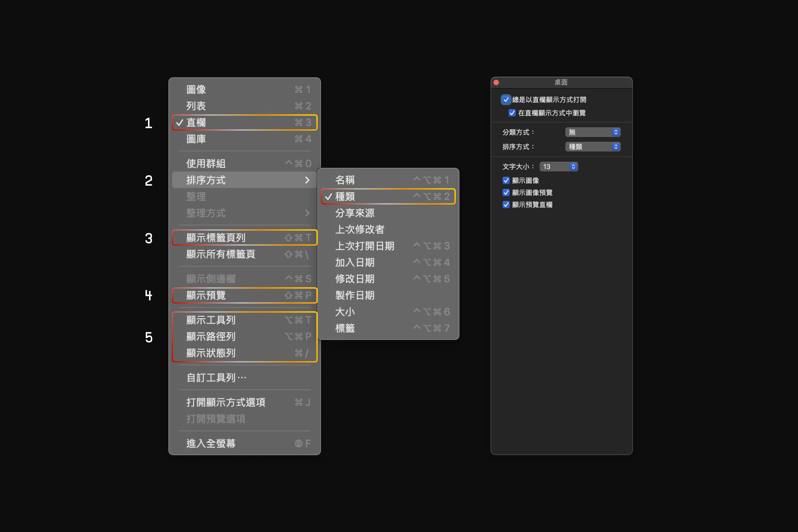Close the 桌面 view options window
Screen dimensions: 798x532
pos(496,82)
